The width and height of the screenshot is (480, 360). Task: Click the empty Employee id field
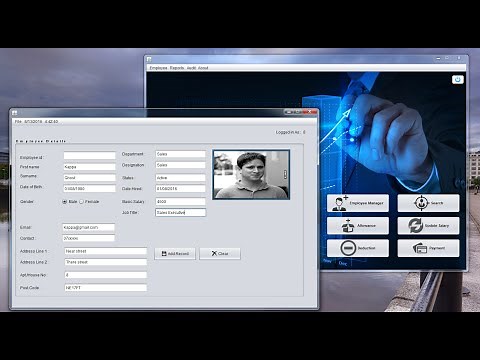90,155
